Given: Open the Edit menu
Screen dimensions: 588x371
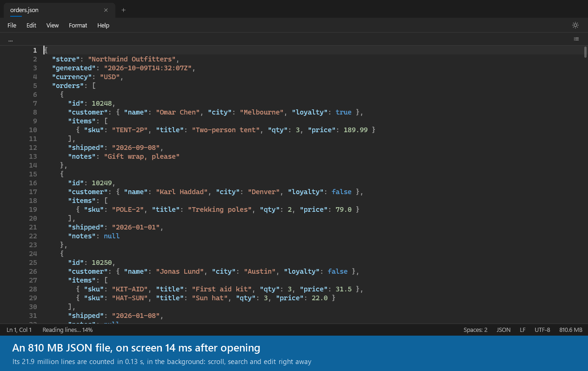Looking at the screenshot, I should coord(31,25).
